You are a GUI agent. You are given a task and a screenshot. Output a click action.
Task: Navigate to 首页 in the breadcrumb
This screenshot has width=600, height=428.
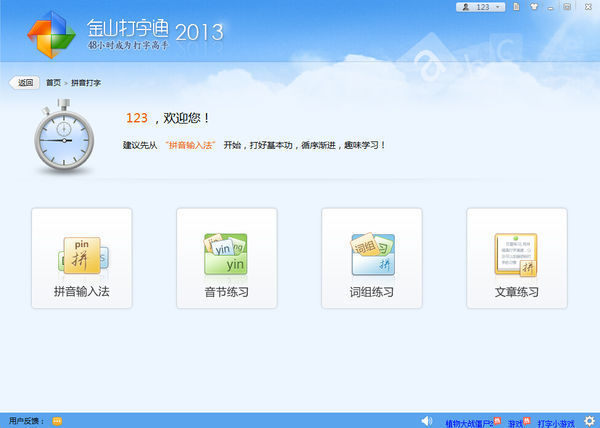coord(53,82)
